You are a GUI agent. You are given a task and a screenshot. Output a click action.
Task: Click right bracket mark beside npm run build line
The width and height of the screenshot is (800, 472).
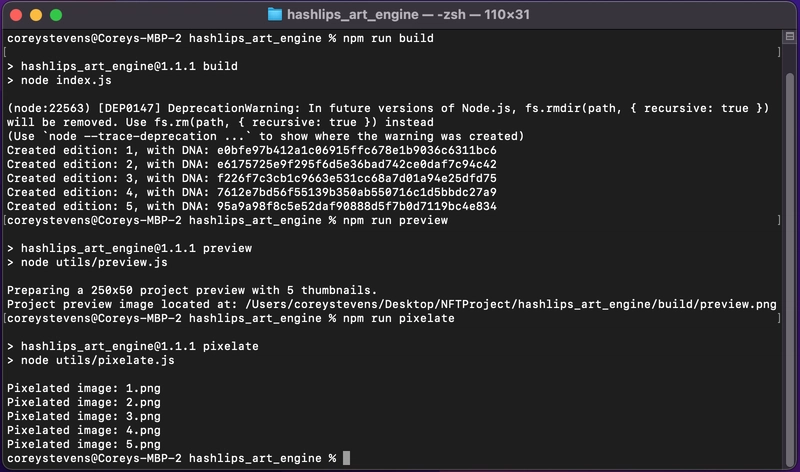tap(779, 52)
